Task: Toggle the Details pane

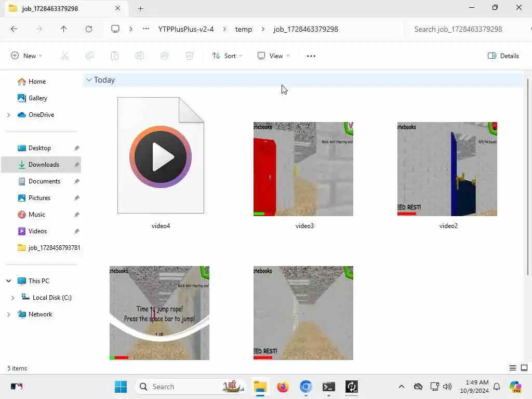Action: [503, 56]
